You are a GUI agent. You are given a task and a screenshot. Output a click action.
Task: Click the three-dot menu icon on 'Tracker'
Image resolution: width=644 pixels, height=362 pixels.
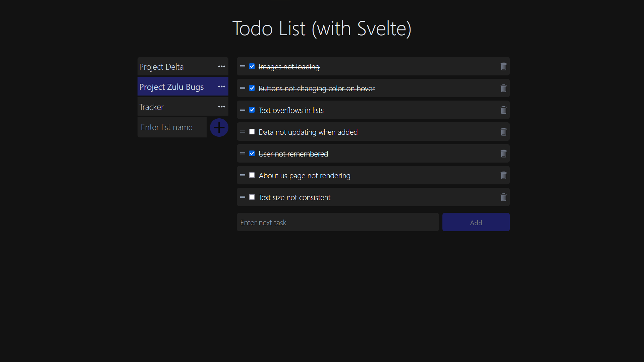pyautogui.click(x=222, y=107)
